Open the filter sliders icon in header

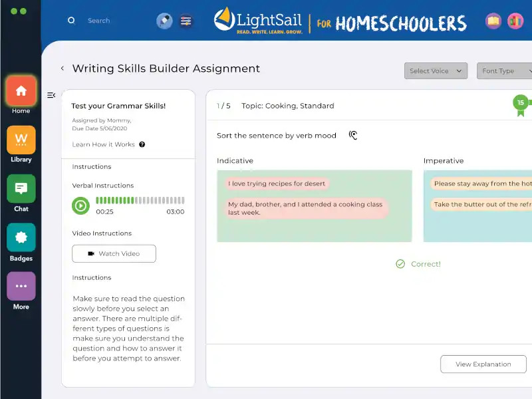(x=186, y=21)
